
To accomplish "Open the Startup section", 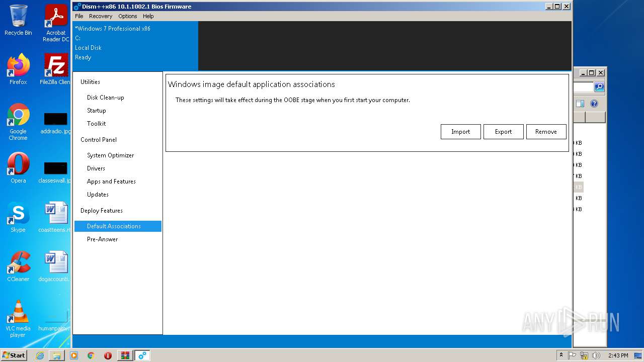I will (x=118, y=111).
